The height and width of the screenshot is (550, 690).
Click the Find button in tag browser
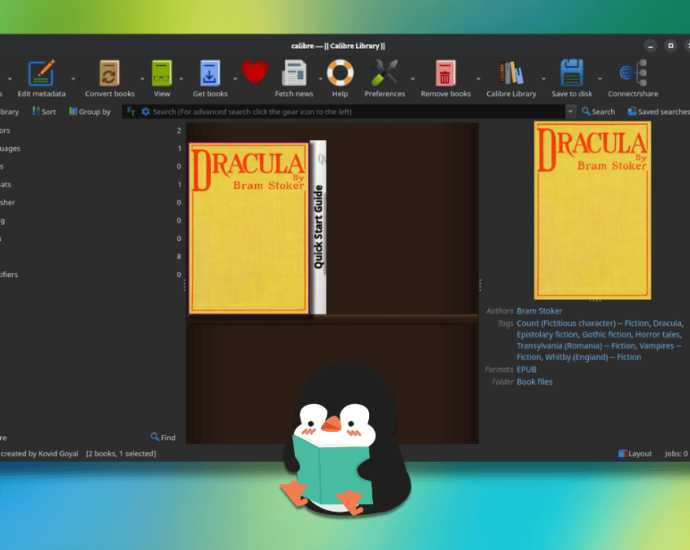pos(163,437)
